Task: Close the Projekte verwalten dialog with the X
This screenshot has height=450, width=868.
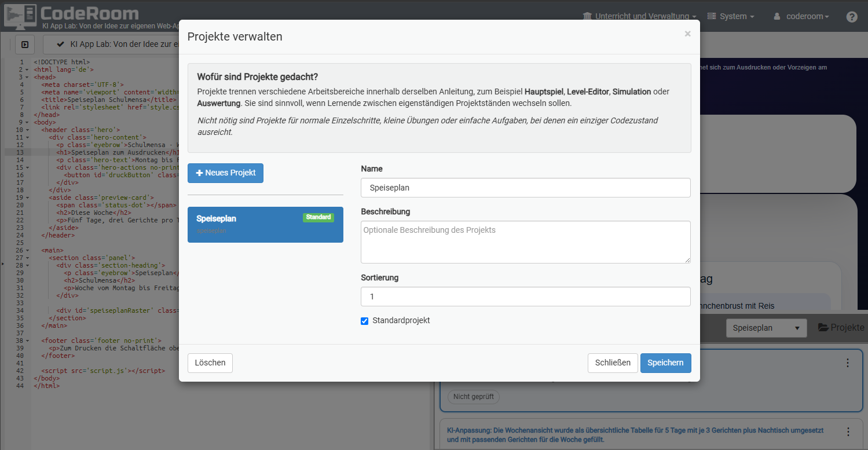Action: [687, 34]
